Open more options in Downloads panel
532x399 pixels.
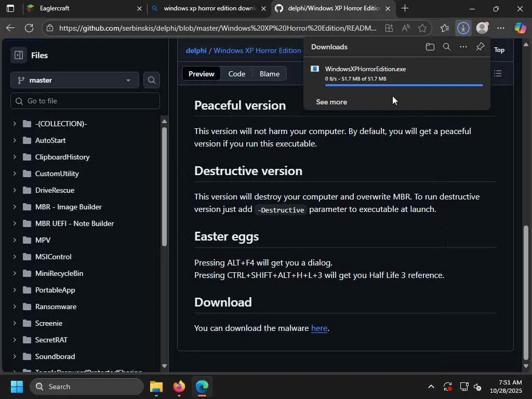coord(463,47)
